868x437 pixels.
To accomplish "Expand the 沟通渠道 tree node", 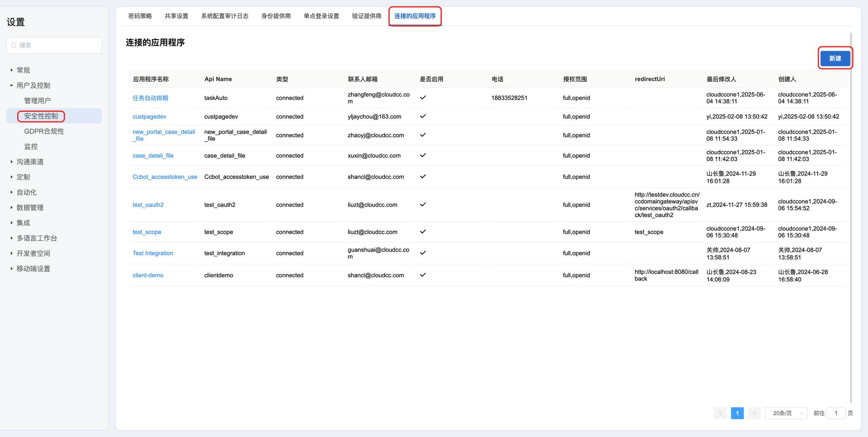I will point(12,162).
